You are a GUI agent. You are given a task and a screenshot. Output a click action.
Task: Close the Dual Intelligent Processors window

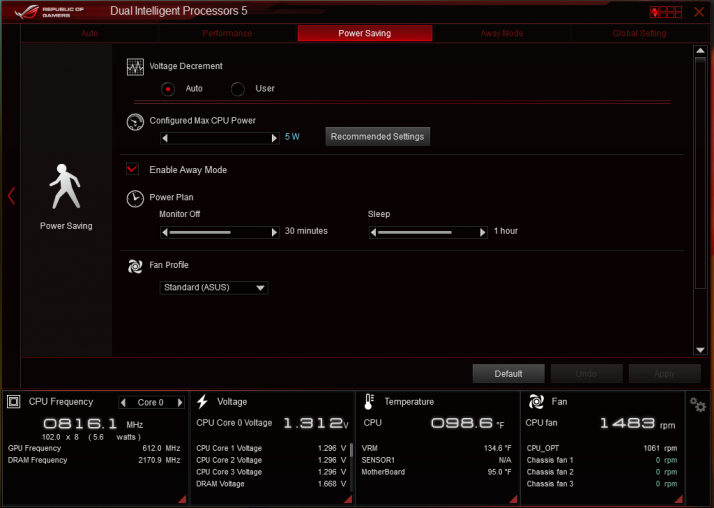699,12
